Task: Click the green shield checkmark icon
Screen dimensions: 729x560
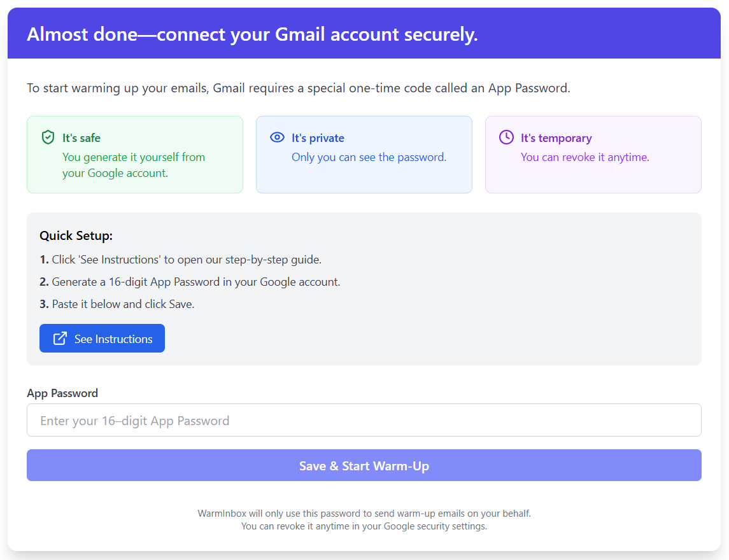Action: (48, 137)
